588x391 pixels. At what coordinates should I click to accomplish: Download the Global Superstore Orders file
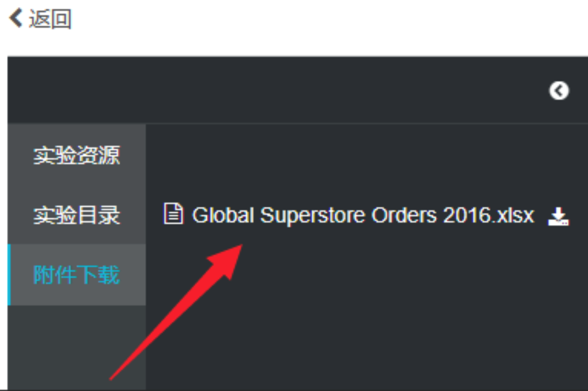558,216
